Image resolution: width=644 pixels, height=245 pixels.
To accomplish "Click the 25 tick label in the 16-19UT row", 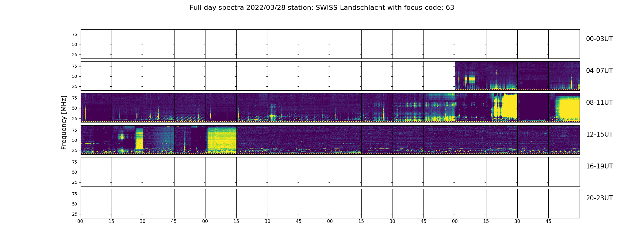I will pos(75,182).
